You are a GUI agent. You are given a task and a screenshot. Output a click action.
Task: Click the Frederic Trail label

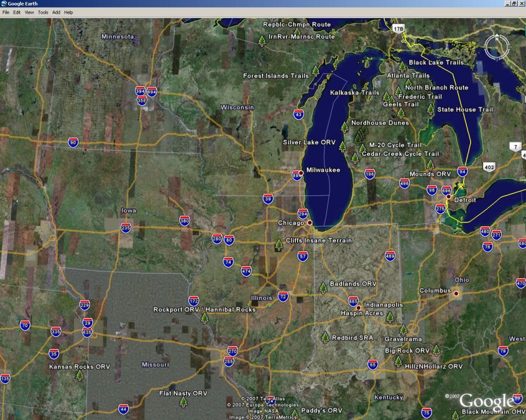[x=420, y=97]
